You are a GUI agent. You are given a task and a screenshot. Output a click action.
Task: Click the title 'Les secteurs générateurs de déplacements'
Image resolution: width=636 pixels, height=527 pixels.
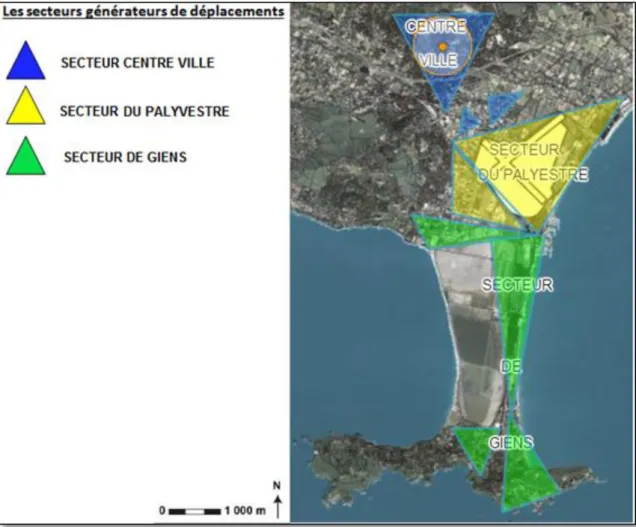pos(143,12)
